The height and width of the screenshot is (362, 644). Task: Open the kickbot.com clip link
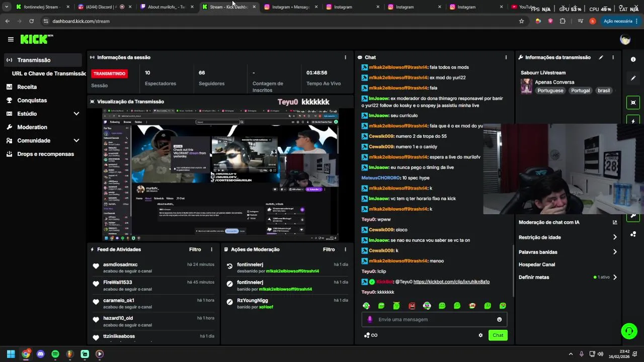pos(451,282)
